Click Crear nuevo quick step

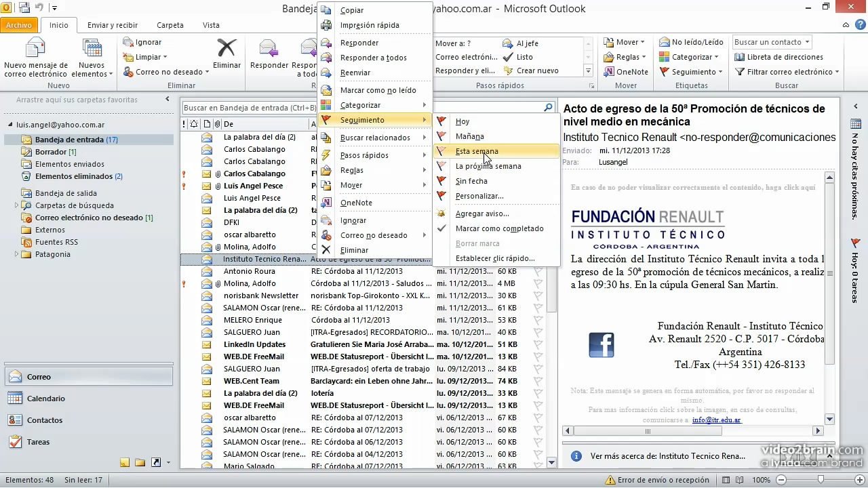coord(531,70)
